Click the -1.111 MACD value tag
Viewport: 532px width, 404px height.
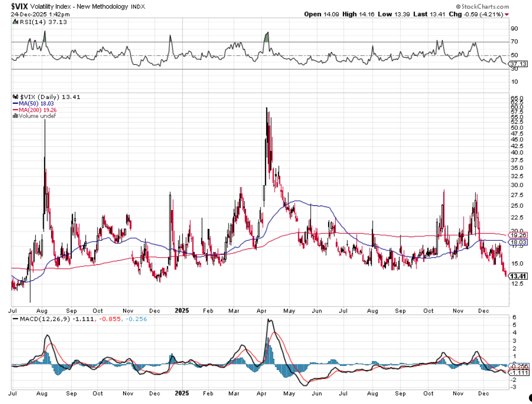coord(516,373)
